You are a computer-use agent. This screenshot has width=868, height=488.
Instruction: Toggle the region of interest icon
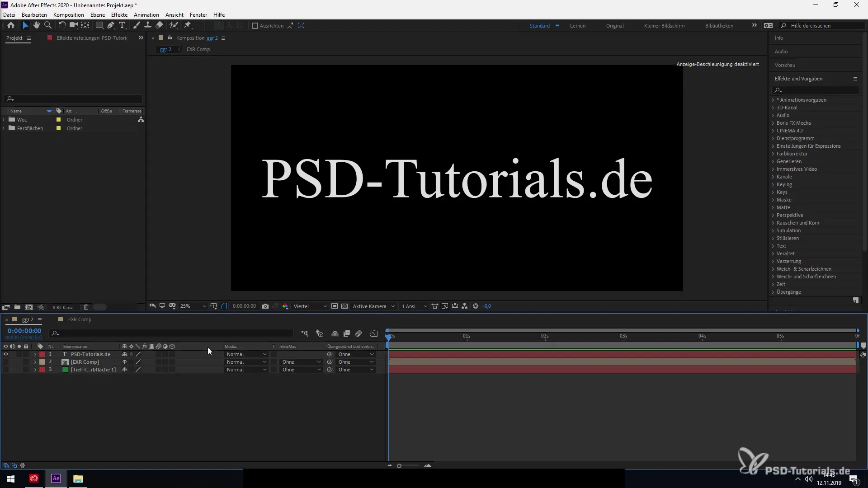[x=335, y=306]
